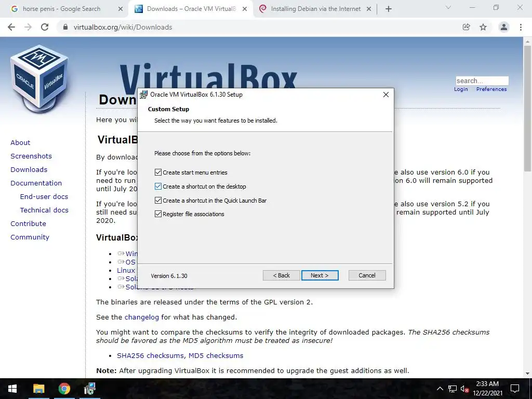
Task: Click the website search field
Action: pos(482,81)
